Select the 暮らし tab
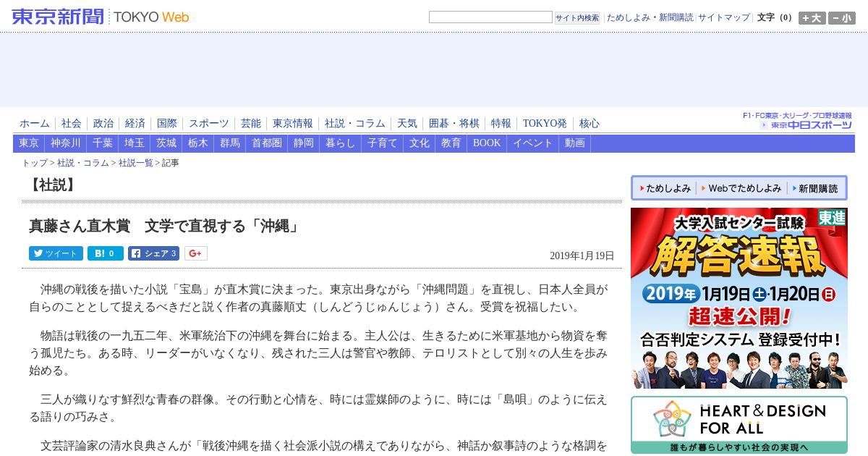 click(x=341, y=143)
